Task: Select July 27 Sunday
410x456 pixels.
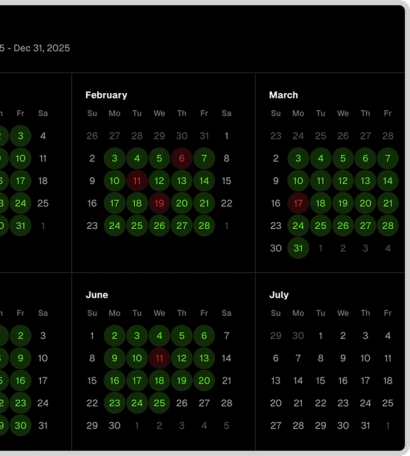Action: [276, 426]
